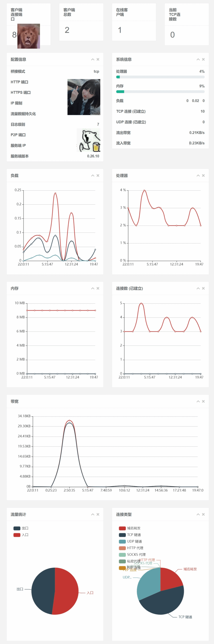Close the 负载 chart panel
This screenshot has height=644, width=214.
point(98,175)
